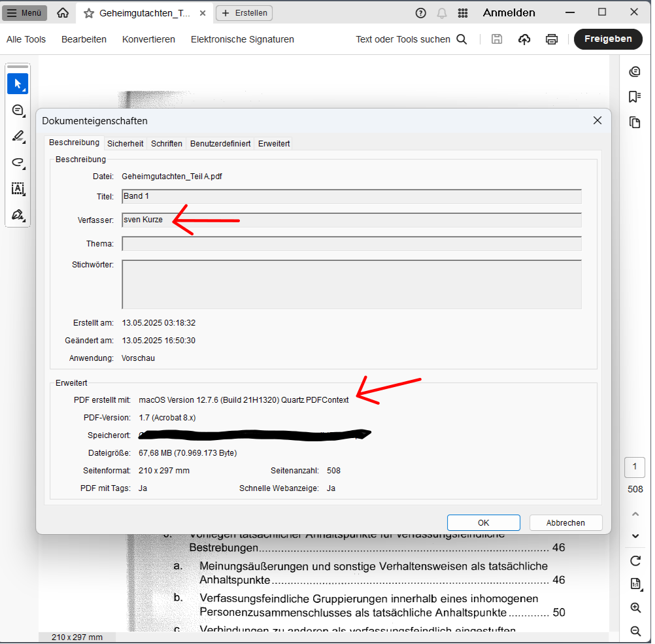This screenshot has width=655, height=644.
Task: Confirm document properties with OK
Action: point(483,522)
